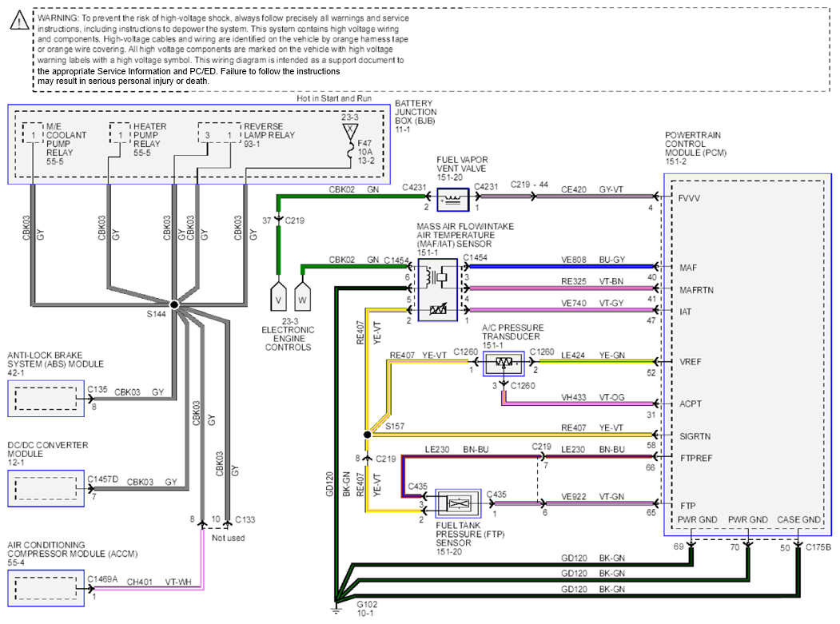Click the S157 splice junction dot

click(367, 435)
